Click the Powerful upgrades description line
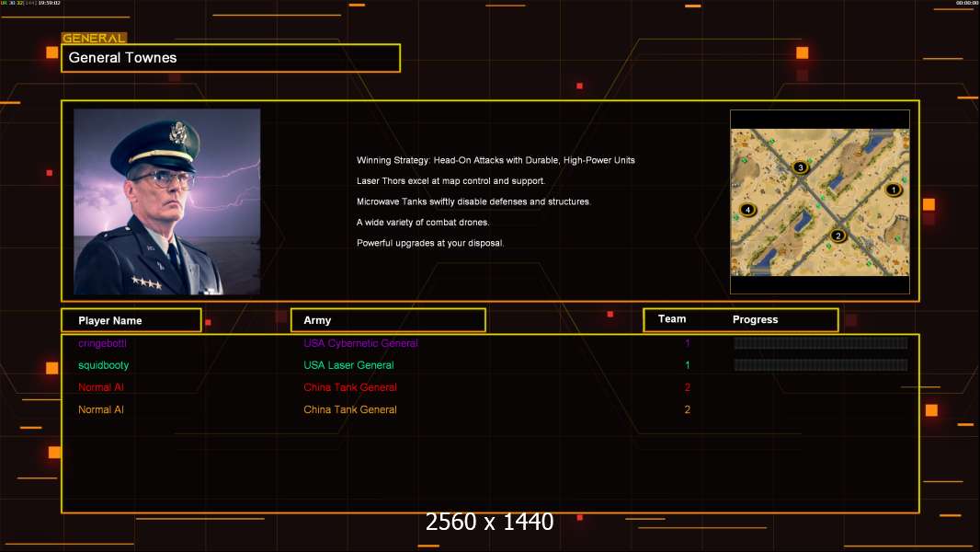Viewport: 980px width, 552px height. [430, 243]
